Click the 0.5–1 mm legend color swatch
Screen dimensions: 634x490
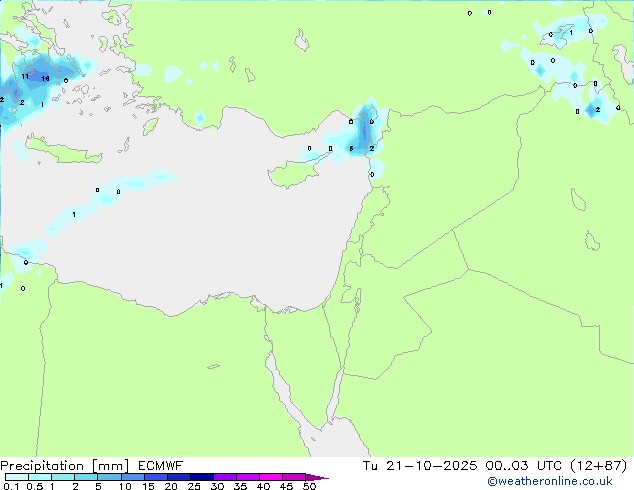(x=40, y=477)
